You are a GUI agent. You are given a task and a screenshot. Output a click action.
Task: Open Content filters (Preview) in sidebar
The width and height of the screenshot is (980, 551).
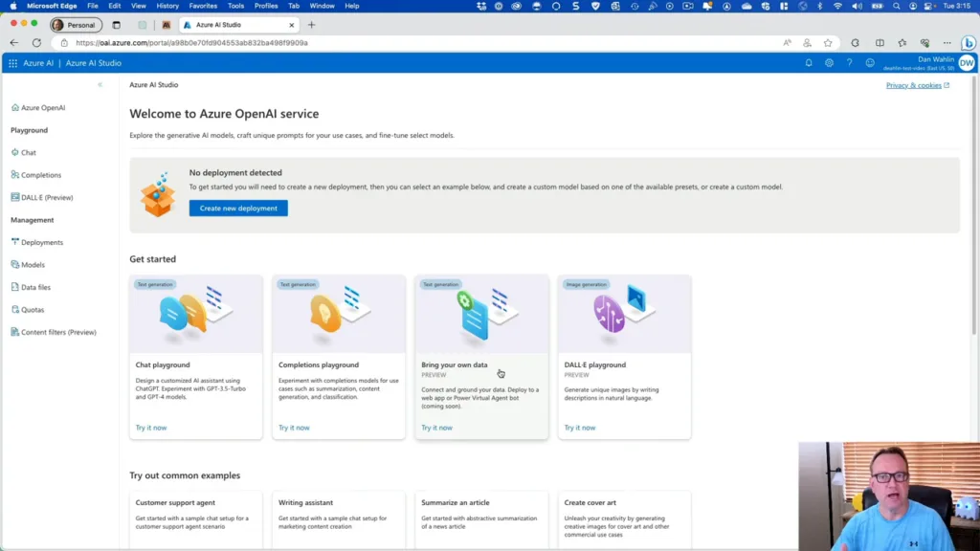pos(58,333)
